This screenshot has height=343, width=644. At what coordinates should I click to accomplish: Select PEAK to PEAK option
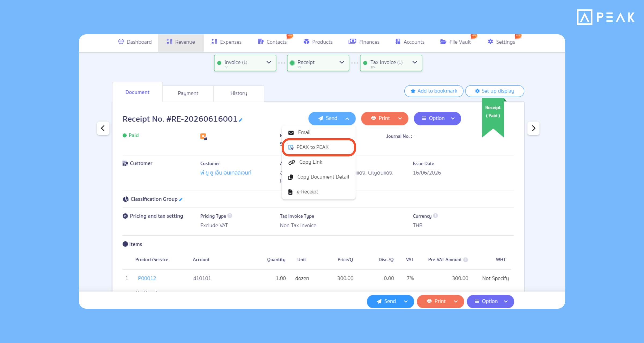point(319,147)
